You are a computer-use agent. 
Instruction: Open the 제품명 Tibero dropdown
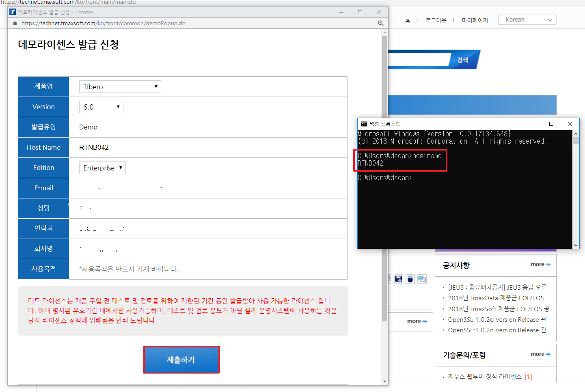120,86
